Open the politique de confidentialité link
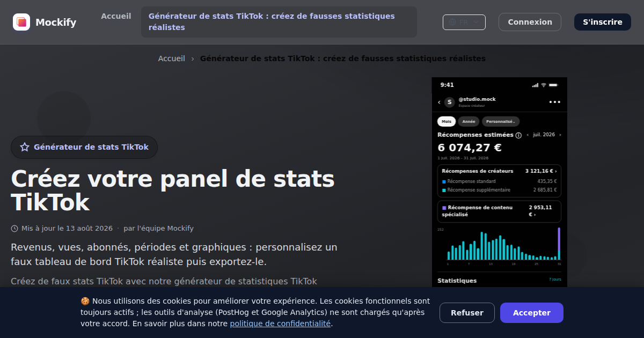The image size is (644, 338). click(280, 324)
